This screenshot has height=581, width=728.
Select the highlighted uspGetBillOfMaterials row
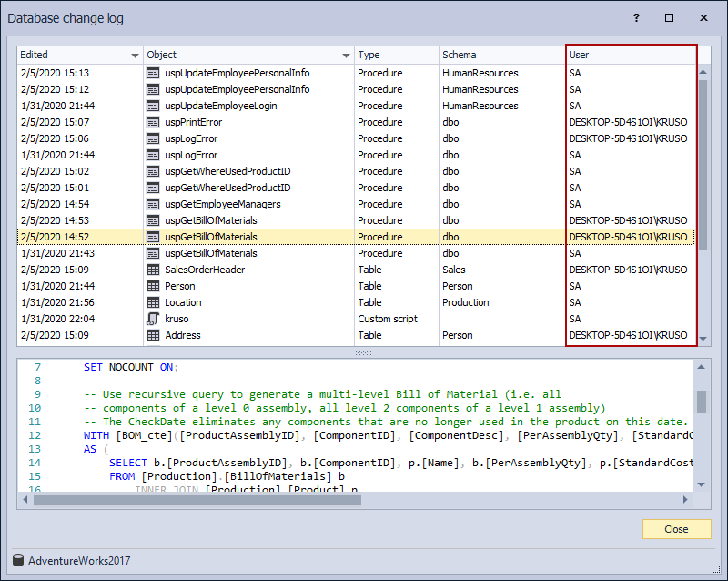(273, 237)
